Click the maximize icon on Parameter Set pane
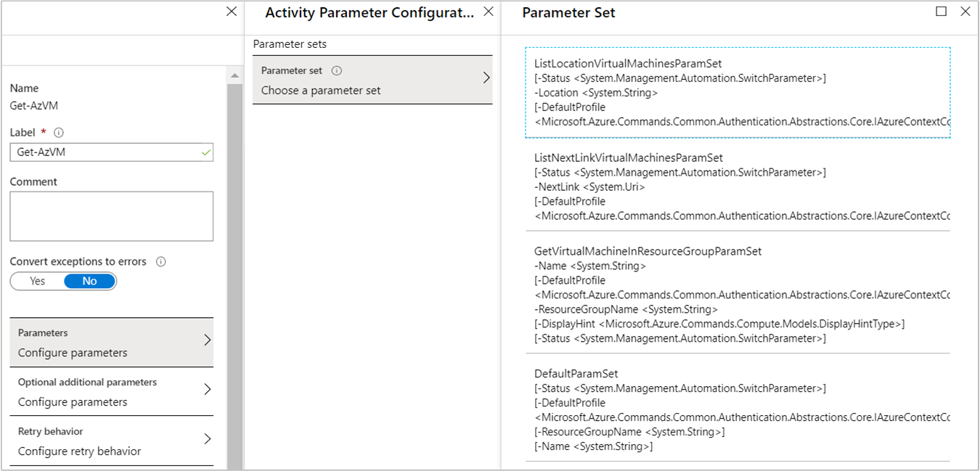The height and width of the screenshot is (471, 980). pos(941,12)
